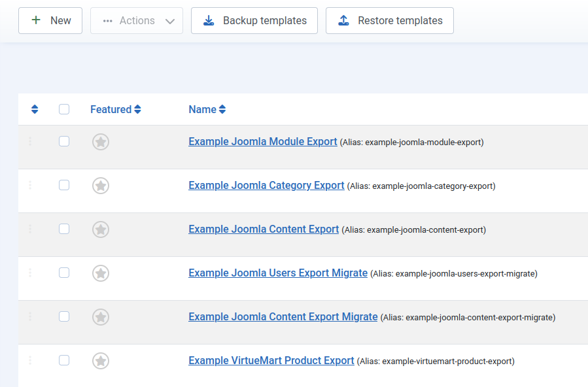Select the checkbox beside Example Joomla Content Export Migrate
Viewport: 588px width, 387px height.
[x=63, y=316]
